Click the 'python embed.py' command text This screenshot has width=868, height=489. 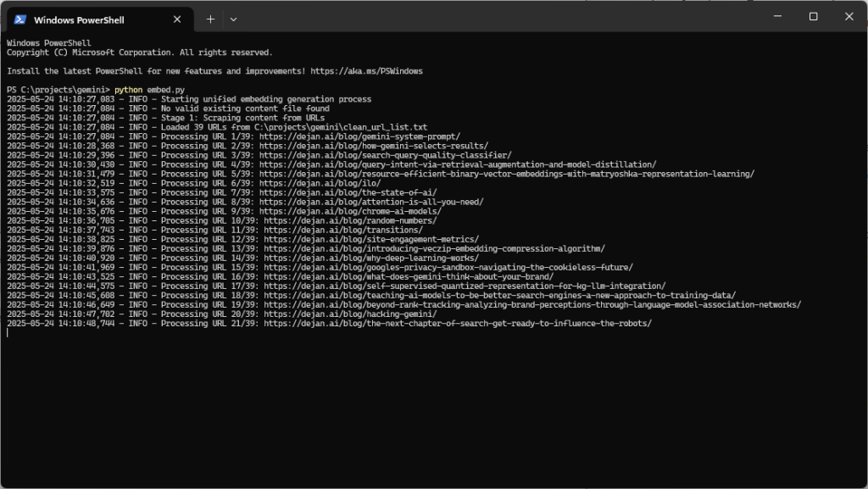click(x=149, y=90)
